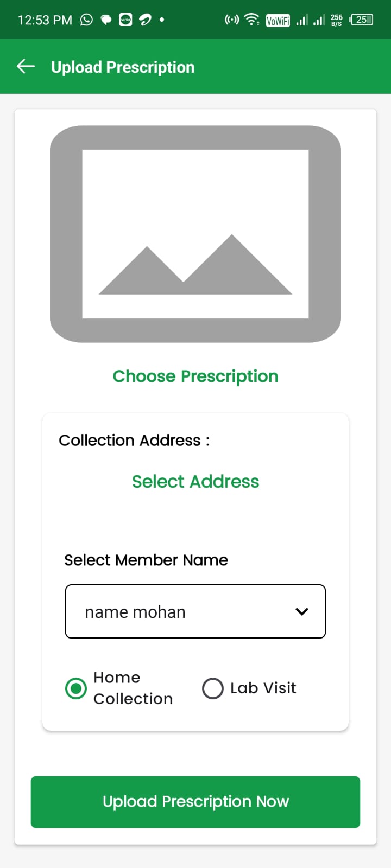391x868 pixels.
Task: Select the Lab Visit radio button
Action: (x=213, y=688)
